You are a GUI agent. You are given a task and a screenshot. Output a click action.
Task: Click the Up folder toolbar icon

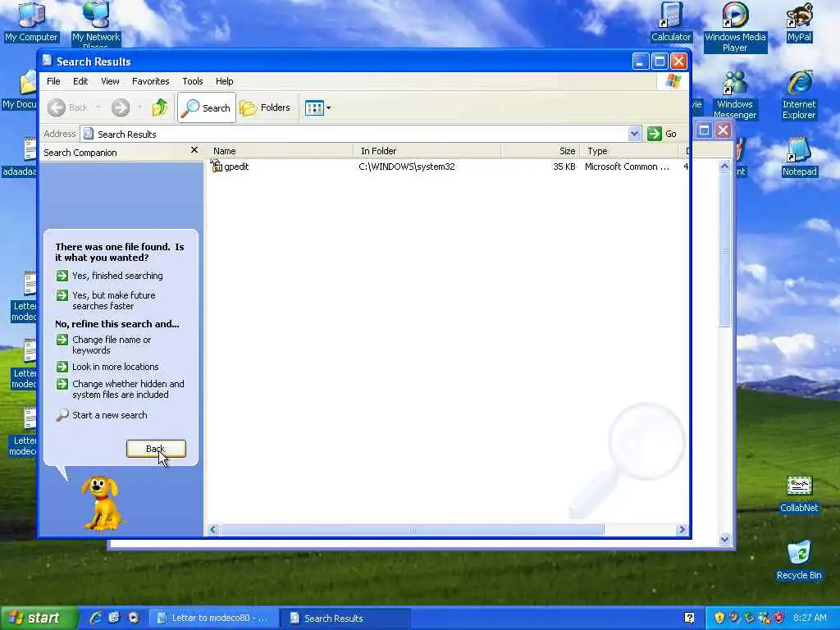(159, 107)
